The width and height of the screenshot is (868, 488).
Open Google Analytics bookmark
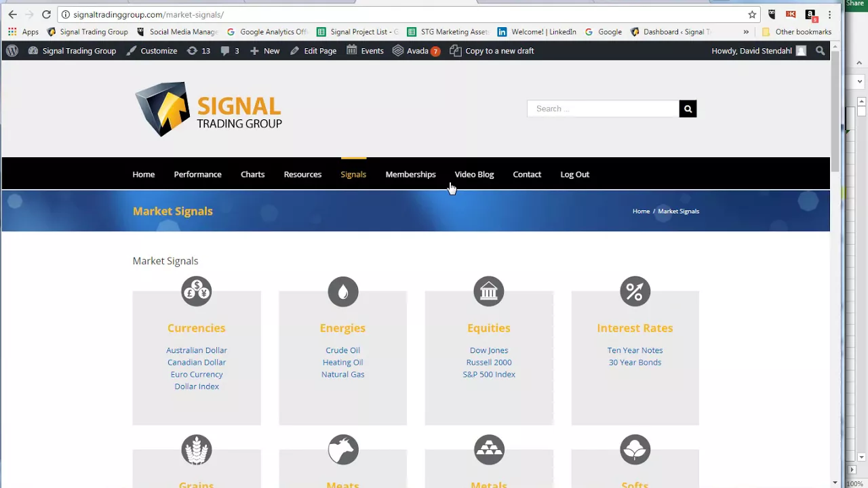(267, 32)
